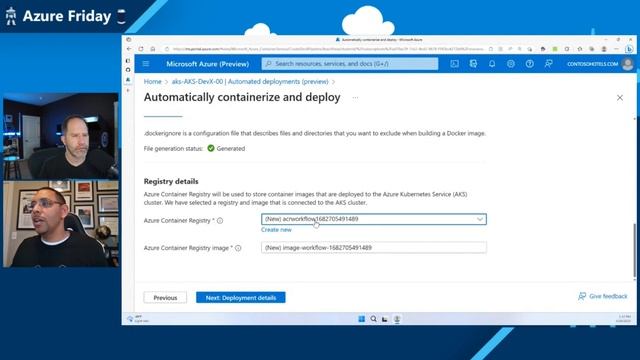
Task: Show info tooltip for Azure Container Registry
Action: [220, 221]
